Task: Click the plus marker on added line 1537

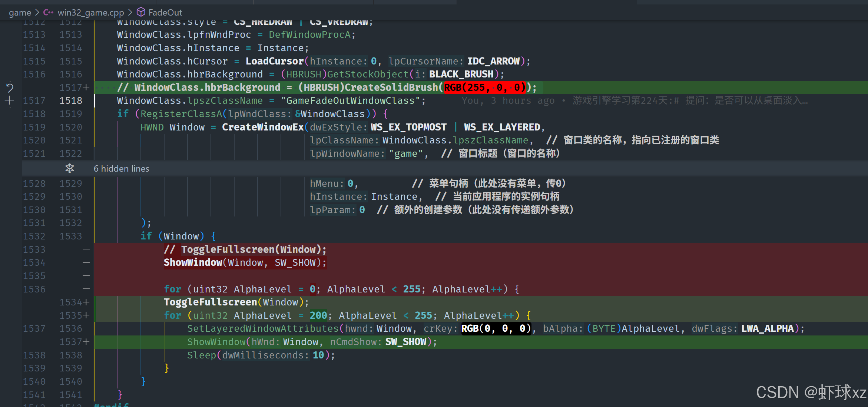Action: coord(86,342)
